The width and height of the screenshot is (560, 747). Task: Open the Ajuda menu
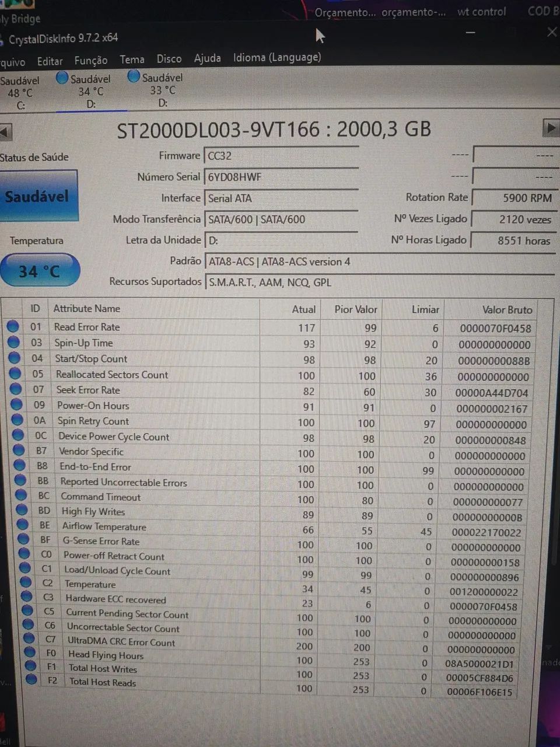click(207, 58)
